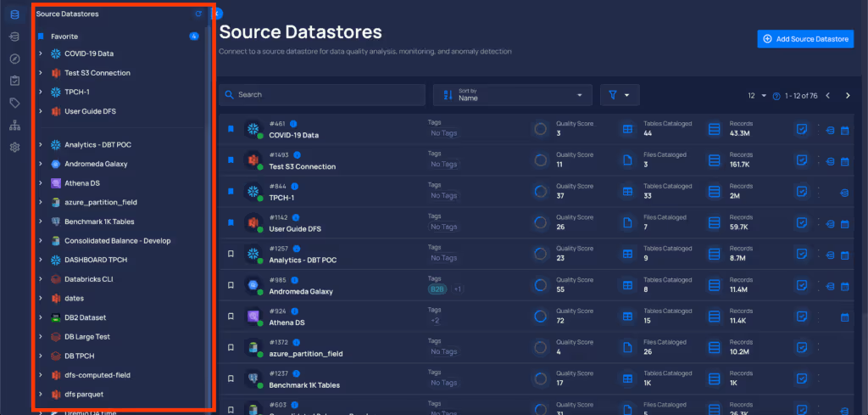Expand Test S3 Connection tree node

pyautogui.click(x=41, y=73)
